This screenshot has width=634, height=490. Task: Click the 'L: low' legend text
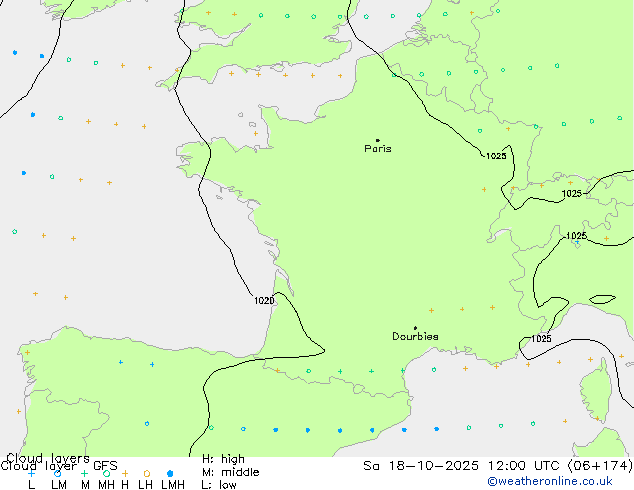[219, 485]
